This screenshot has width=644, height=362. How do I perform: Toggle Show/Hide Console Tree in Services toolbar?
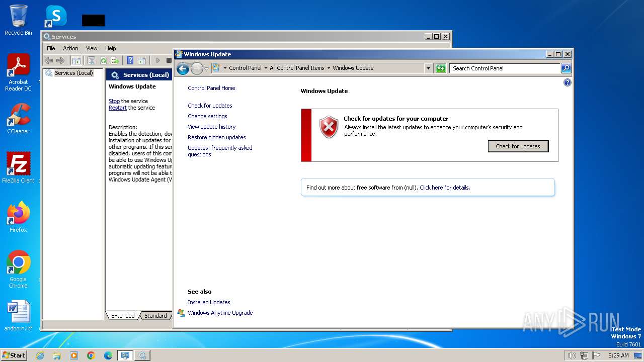pyautogui.click(x=76, y=61)
